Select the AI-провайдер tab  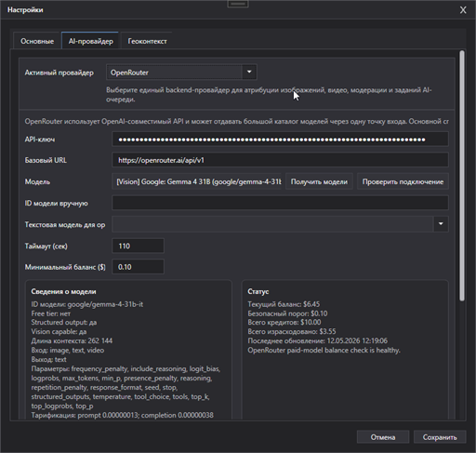[90, 41]
